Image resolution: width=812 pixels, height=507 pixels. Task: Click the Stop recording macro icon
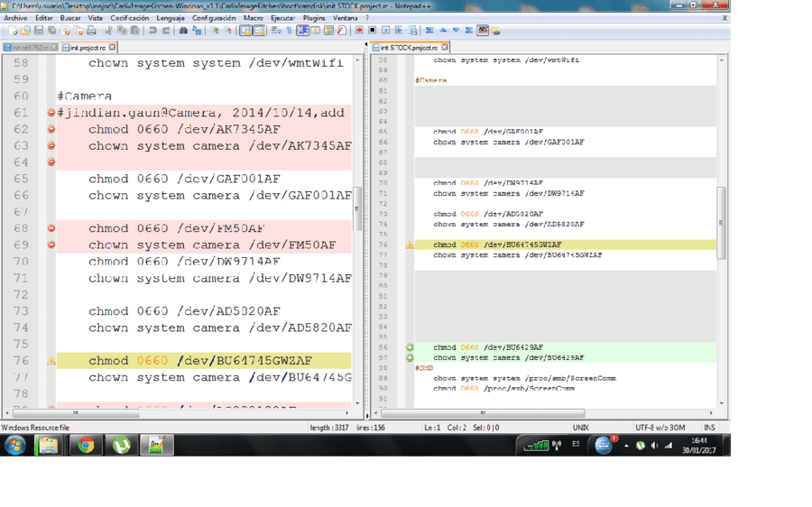pos(373,31)
